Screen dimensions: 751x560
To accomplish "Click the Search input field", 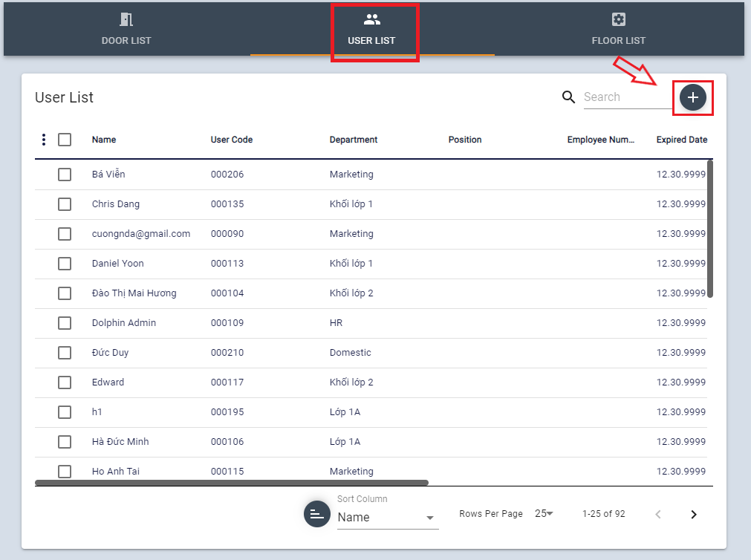I will 626,97.
